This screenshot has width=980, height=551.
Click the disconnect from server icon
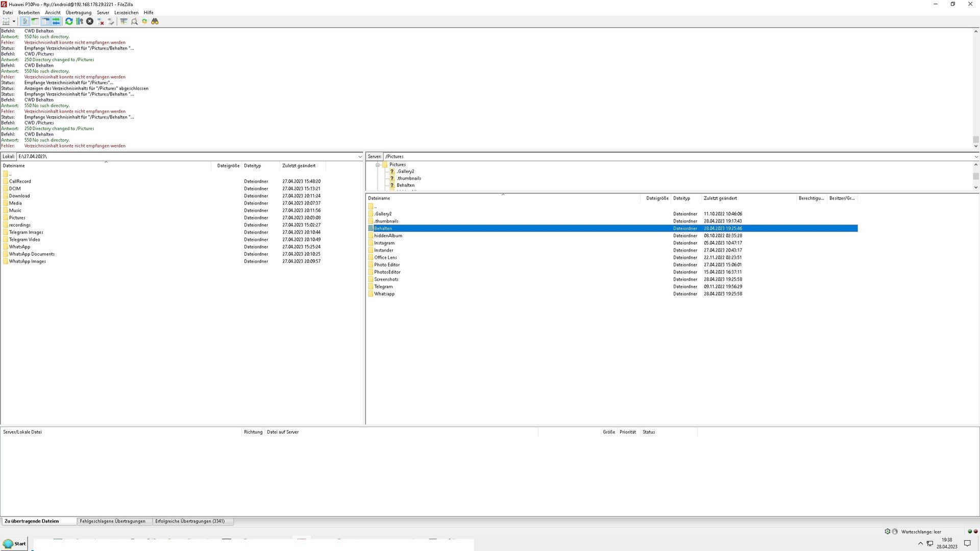pyautogui.click(x=101, y=21)
